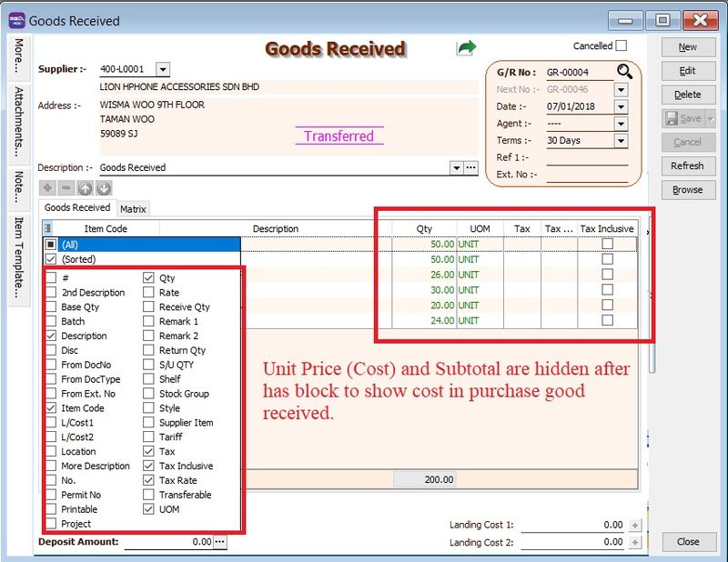This screenshot has height=562, width=728.
Task: Expand the Terms dropdown showing 30 Days
Action: click(x=621, y=141)
